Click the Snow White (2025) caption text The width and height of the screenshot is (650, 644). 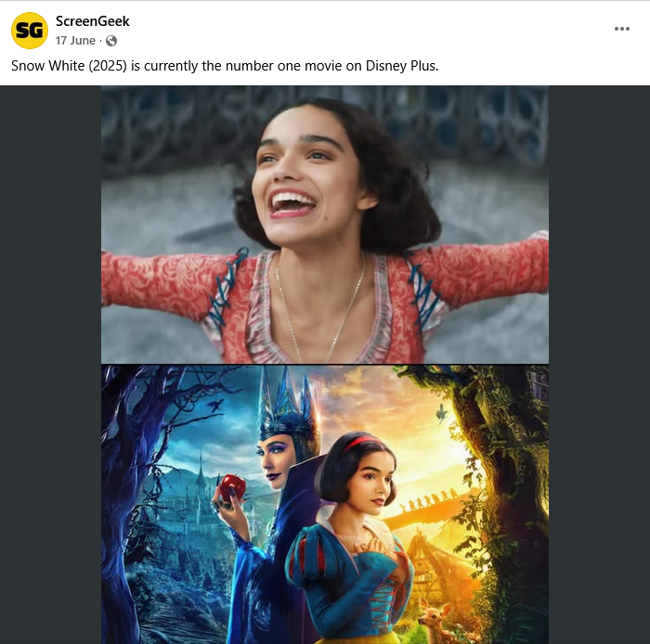(x=225, y=66)
